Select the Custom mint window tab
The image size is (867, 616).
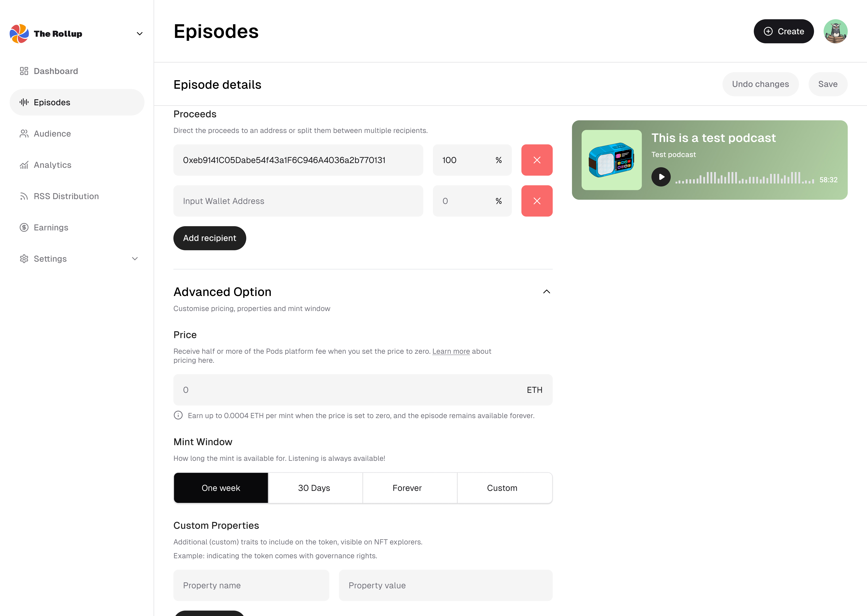[x=502, y=488]
